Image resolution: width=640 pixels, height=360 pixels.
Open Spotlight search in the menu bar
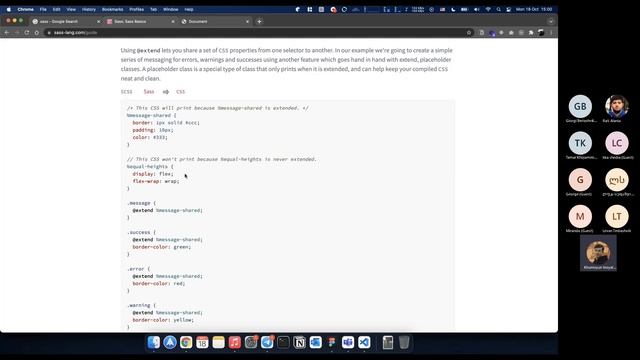(x=498, y=9)
